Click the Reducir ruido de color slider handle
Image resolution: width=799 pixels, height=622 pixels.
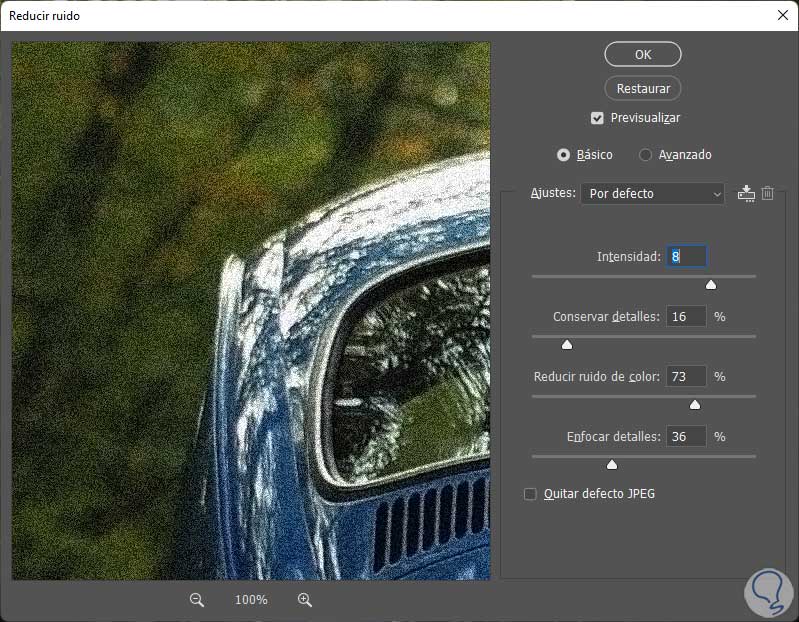coord(695,404)
